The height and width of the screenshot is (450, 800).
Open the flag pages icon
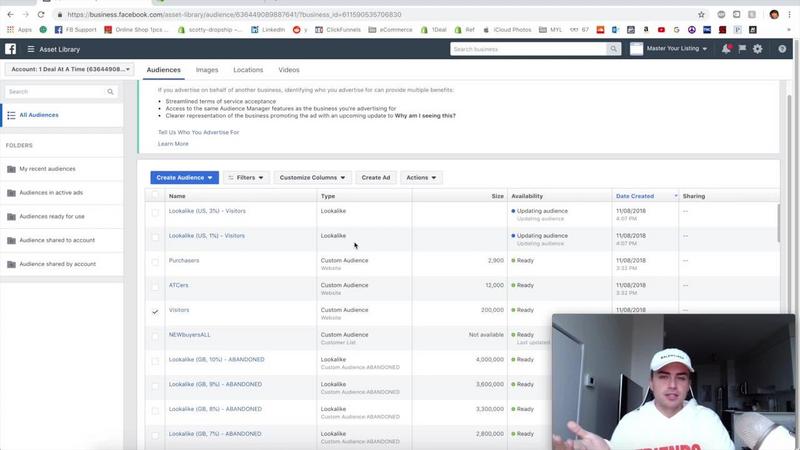(x=742, y=49)
